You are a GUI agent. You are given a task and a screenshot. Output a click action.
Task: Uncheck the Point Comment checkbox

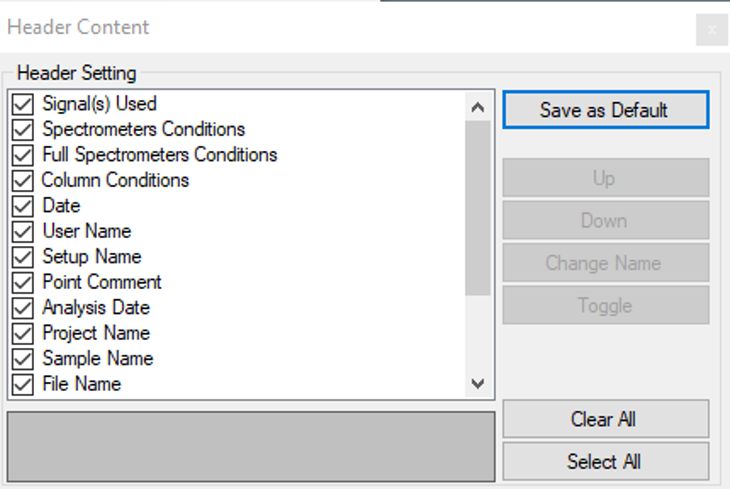click(x=22, y=282)
